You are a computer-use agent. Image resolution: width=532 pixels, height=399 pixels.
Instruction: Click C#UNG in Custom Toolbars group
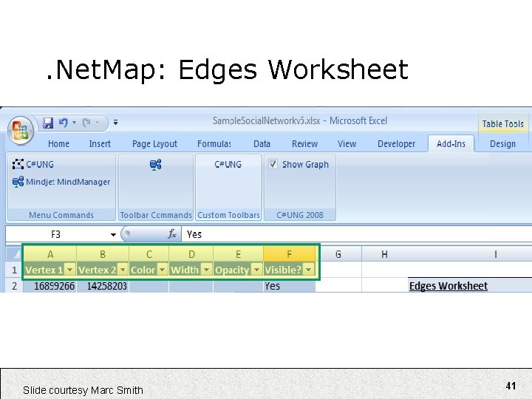tap(228, 164)
